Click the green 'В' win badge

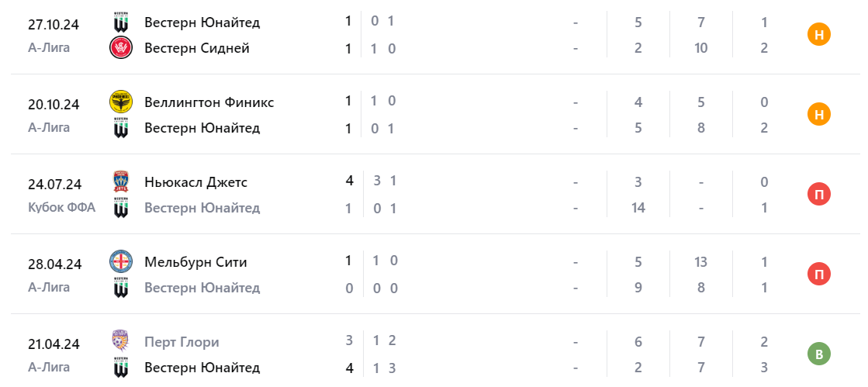pyautogui.click(x=819, y=354)
